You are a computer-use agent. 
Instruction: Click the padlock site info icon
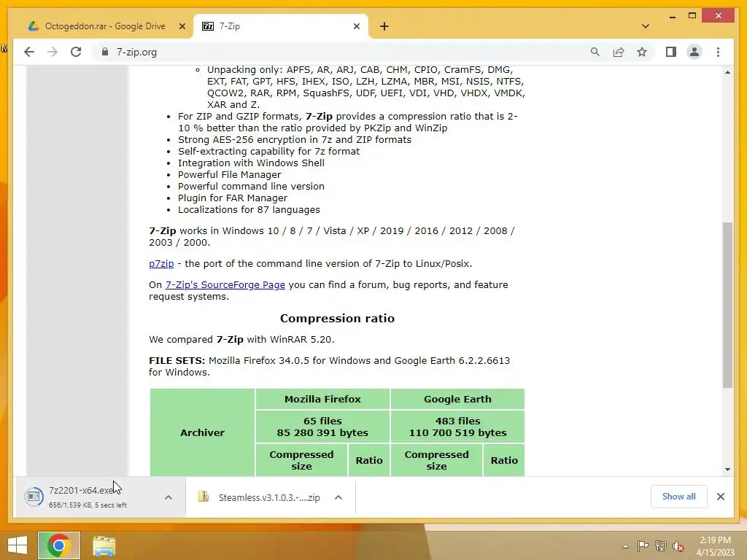coord(105,52)
